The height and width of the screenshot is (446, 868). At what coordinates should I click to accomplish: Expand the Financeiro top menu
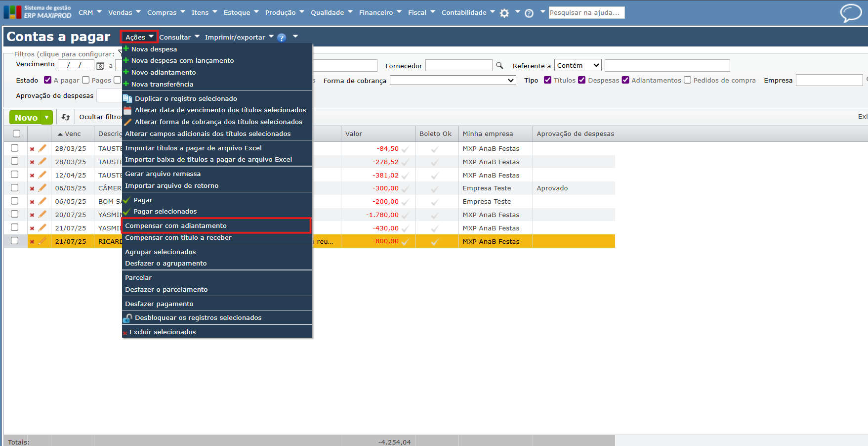[x=380, y=12]
